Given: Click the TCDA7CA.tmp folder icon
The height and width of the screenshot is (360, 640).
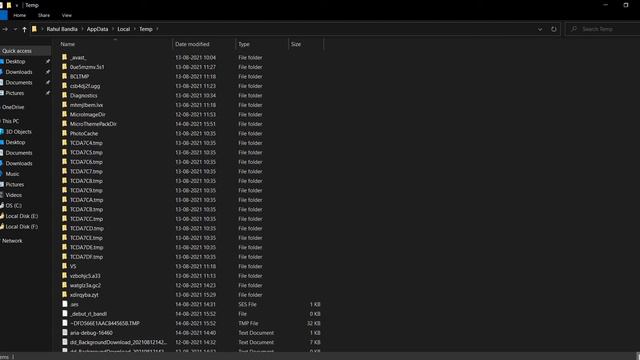Looking at the screenshot, I should coord(64,200).
